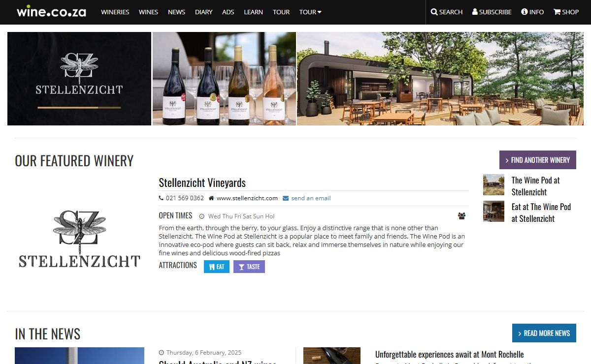Open The Wine Pod at Stellenzicht thumbnail
Viewport: 591px width, 364px height.
493,185
